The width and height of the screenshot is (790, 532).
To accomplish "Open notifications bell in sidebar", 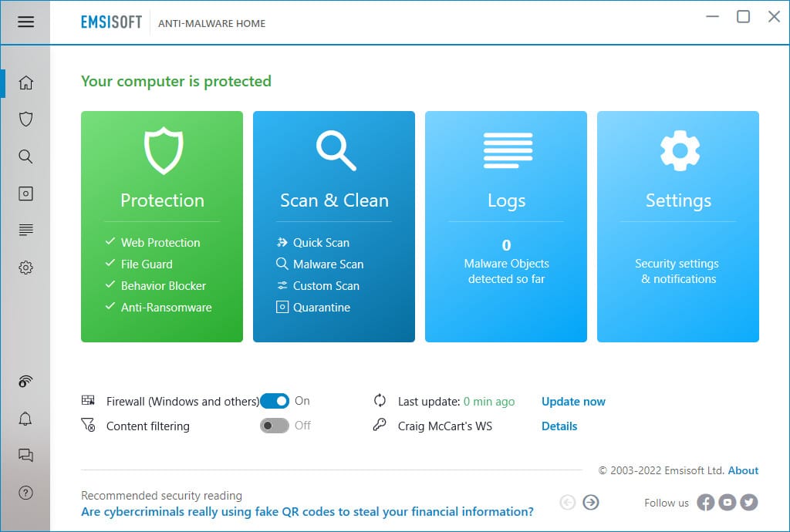I will (25, 419).
